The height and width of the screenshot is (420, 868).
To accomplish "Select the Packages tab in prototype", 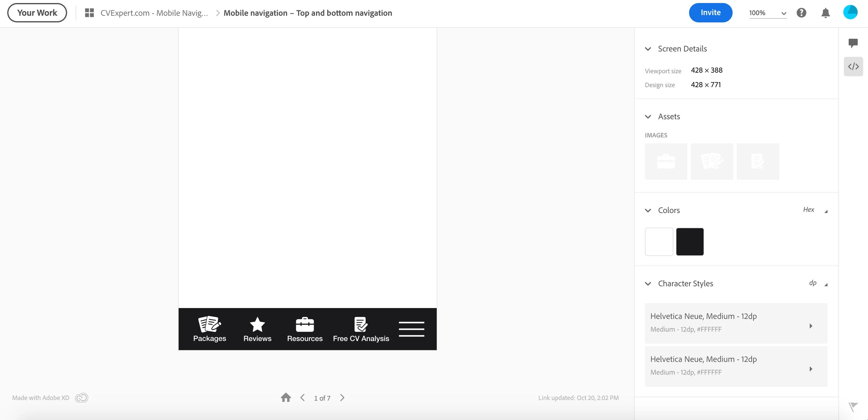I will (x=209, y=329).
